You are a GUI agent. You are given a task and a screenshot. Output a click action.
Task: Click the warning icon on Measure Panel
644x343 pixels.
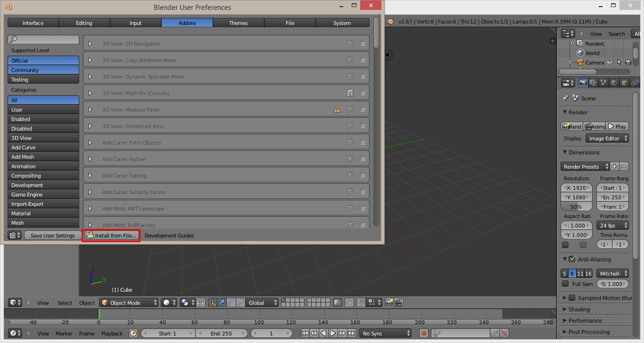click(337, 109)
